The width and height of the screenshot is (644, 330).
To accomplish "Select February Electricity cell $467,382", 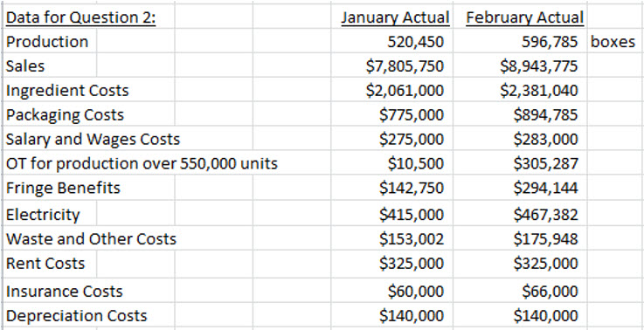I will tap(545, 215).
